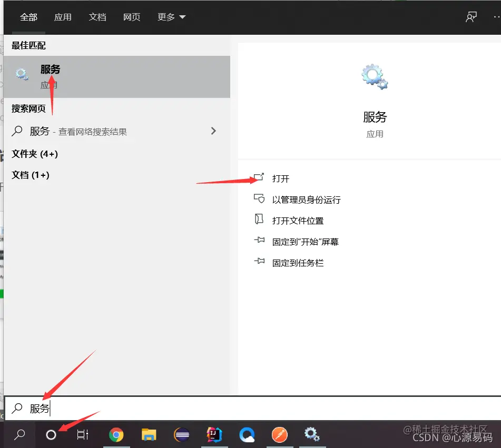Switch to the 应用 tab
The height and width of the screenshot is (448, 501).
(x=63, y=17)
